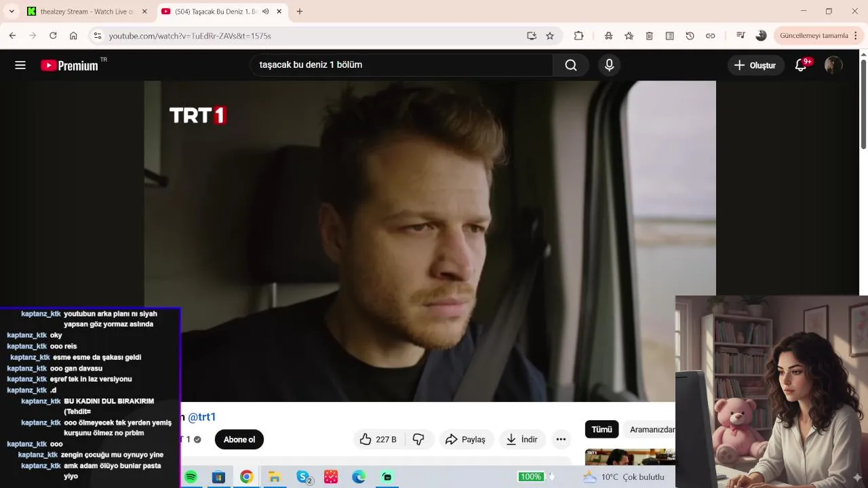
Task: Open more actions three-dot menu
Action: coord(561,439)
